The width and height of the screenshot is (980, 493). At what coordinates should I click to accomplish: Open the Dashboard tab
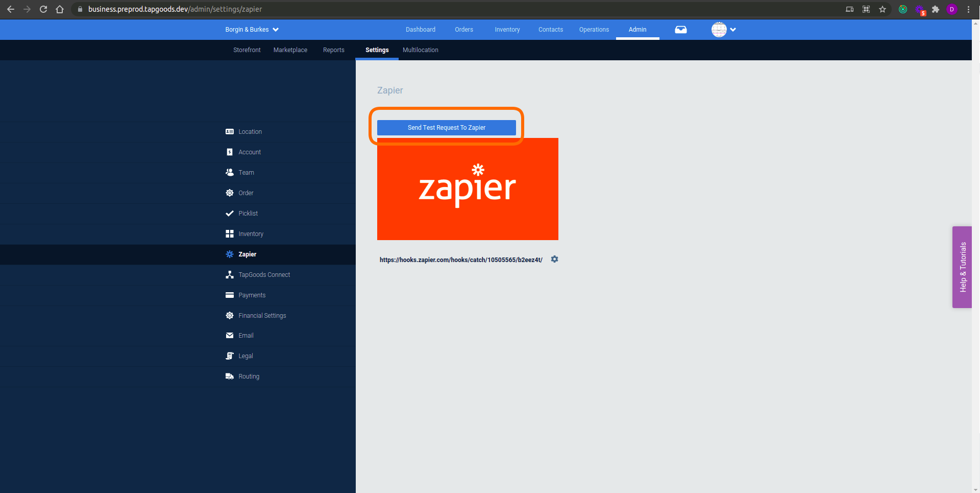coord(421,30)
